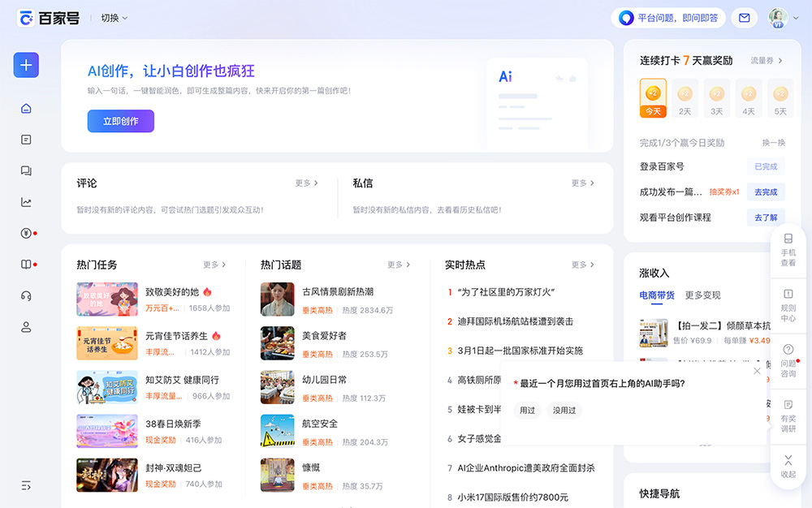Screen dimensions: 812x508
Task: Click the 立即创作 button
Action: click(120, 121)
